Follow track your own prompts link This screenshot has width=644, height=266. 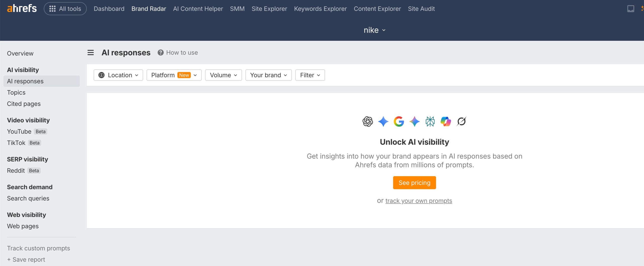point(419,201)
